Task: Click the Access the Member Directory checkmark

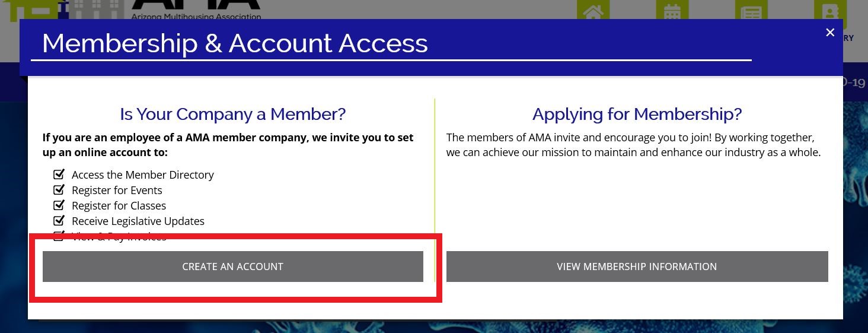Action: pyautogui.click(x=59, y=175)
